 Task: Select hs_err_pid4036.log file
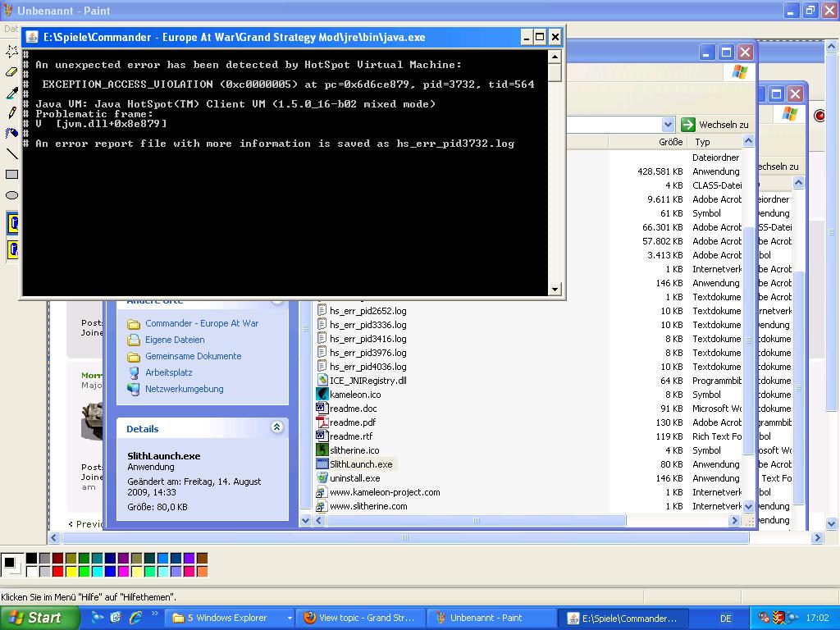tap(367, 367)
